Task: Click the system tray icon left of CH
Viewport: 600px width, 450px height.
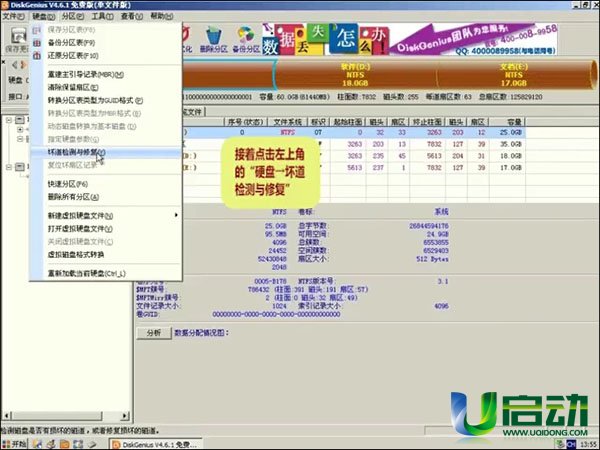Action: [x=560, y=444]
